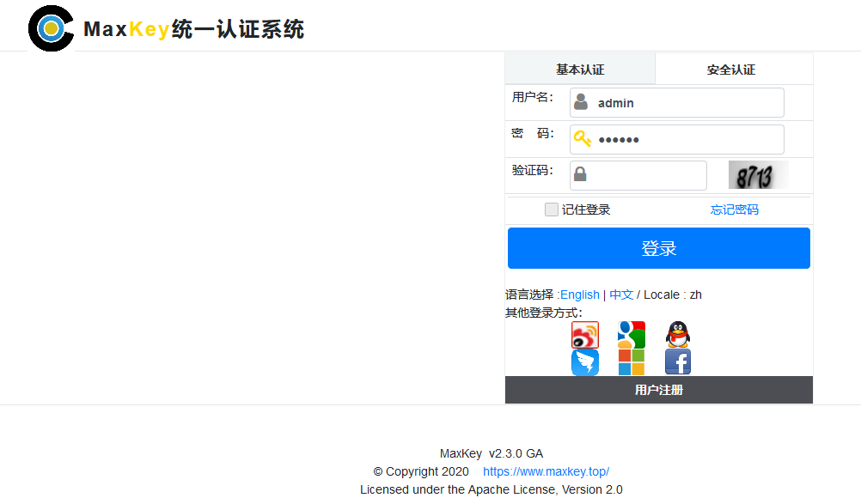Select the 基本认证 tab

click(x=579, y=69)
